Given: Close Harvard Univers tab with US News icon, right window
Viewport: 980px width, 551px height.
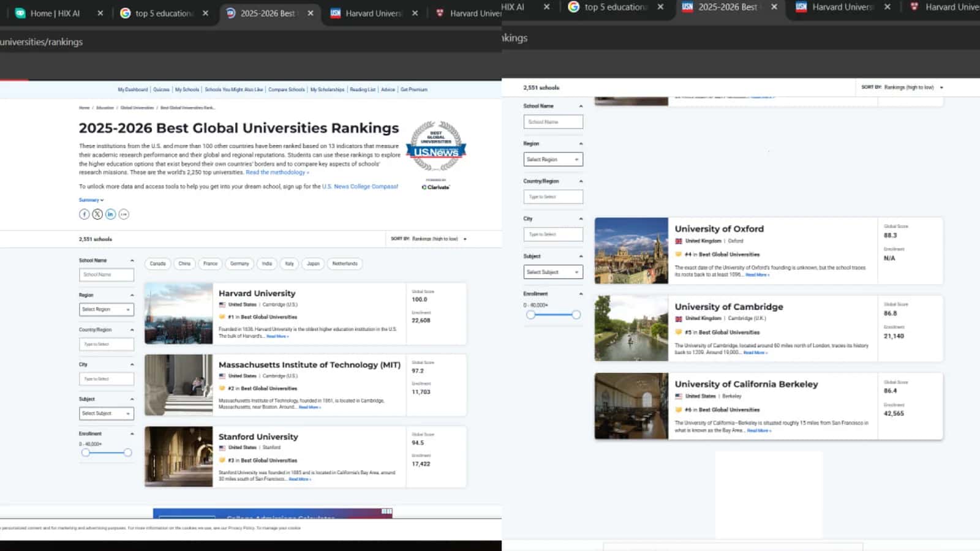Looking at the screenshot, I should tap(888, 7).
